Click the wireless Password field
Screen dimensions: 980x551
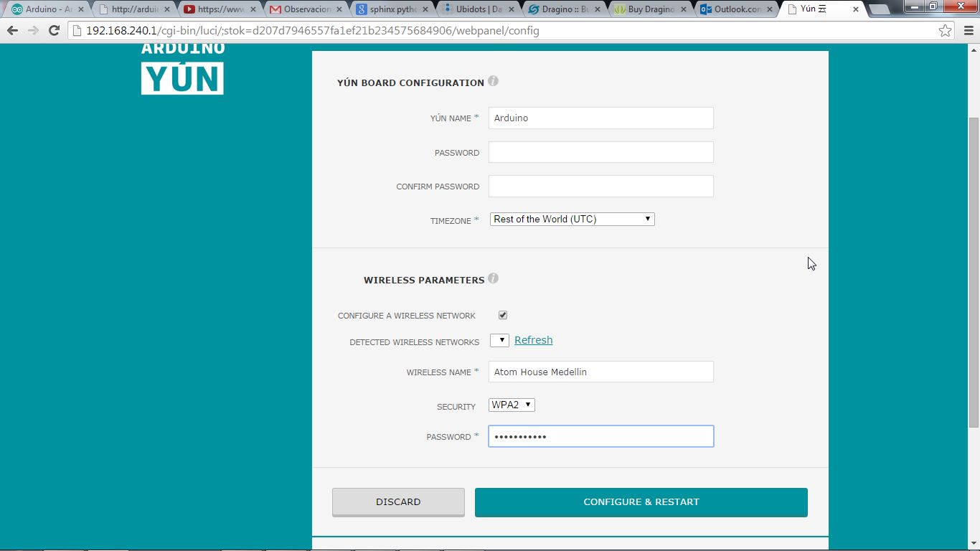click(x=601, y=436)
